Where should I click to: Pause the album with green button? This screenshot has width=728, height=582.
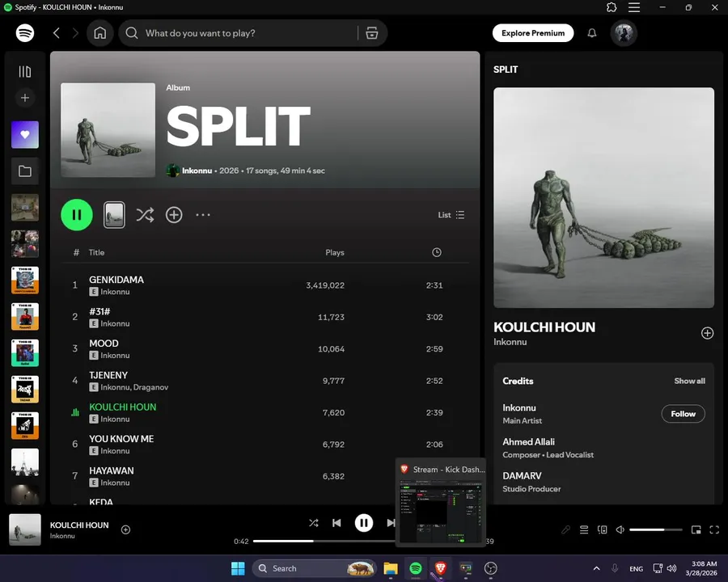click(77, 215)
